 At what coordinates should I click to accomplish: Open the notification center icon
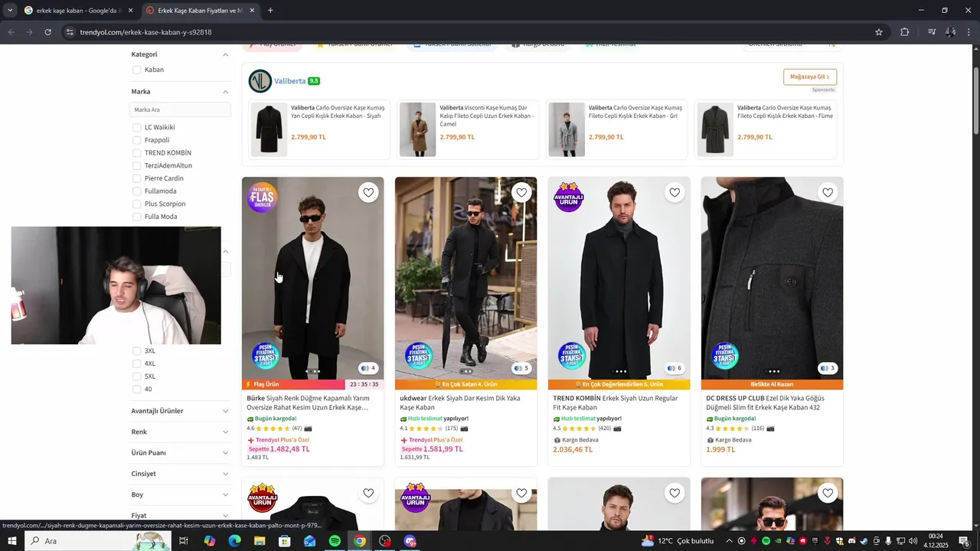(x=964, y=541)
